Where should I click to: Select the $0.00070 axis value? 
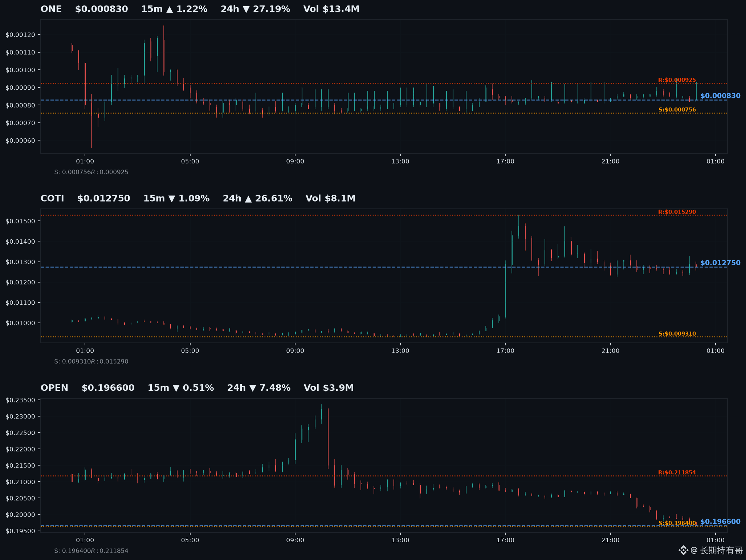tap(20, 123)
